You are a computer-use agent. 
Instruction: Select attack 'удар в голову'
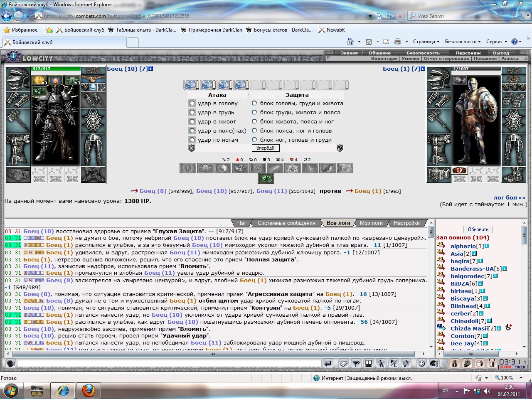(192, 103)
